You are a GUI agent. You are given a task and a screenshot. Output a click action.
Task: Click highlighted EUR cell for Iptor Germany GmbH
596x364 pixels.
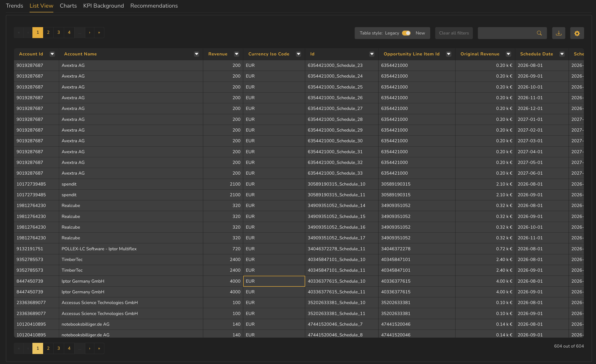(x=274, y=281)
